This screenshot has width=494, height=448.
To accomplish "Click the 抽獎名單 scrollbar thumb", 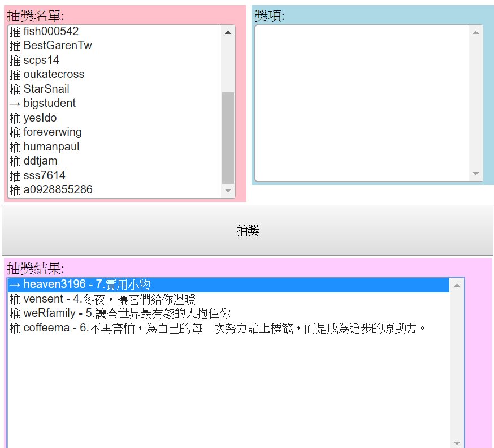I will click(x=228, y=138).
